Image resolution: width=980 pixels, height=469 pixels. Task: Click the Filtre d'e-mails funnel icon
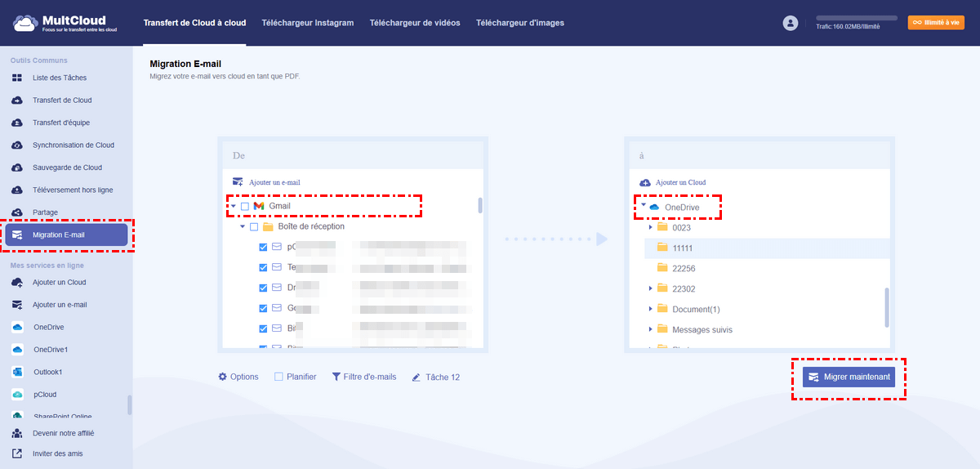click(336, 377)
